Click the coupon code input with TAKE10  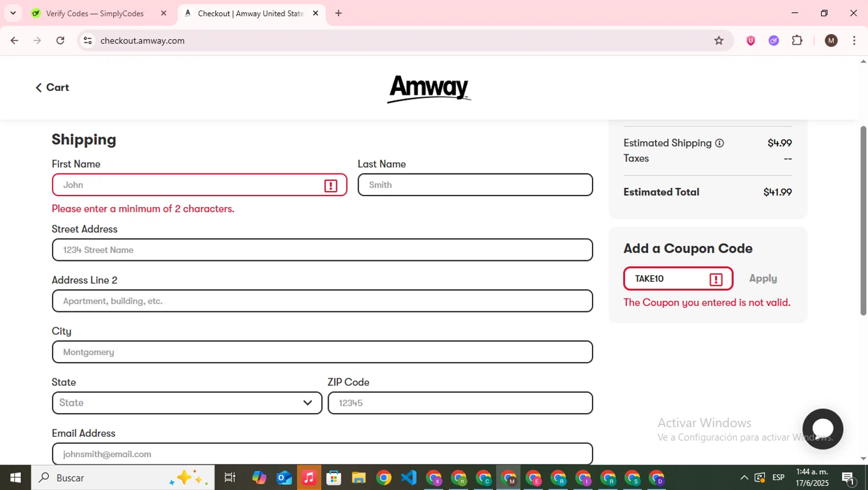click(678, 279)
